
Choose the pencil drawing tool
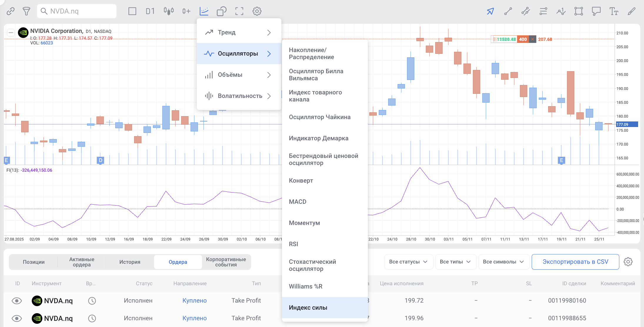[631, 11]
